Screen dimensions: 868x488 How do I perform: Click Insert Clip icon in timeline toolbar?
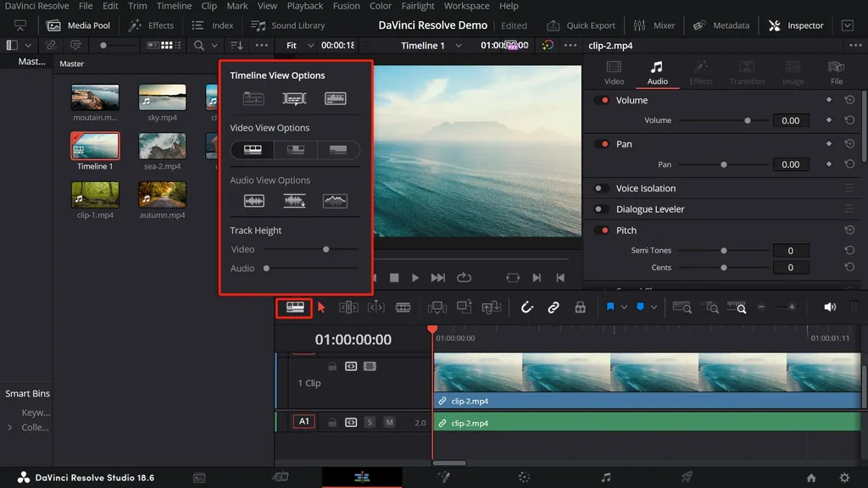(x=437, y=308)
